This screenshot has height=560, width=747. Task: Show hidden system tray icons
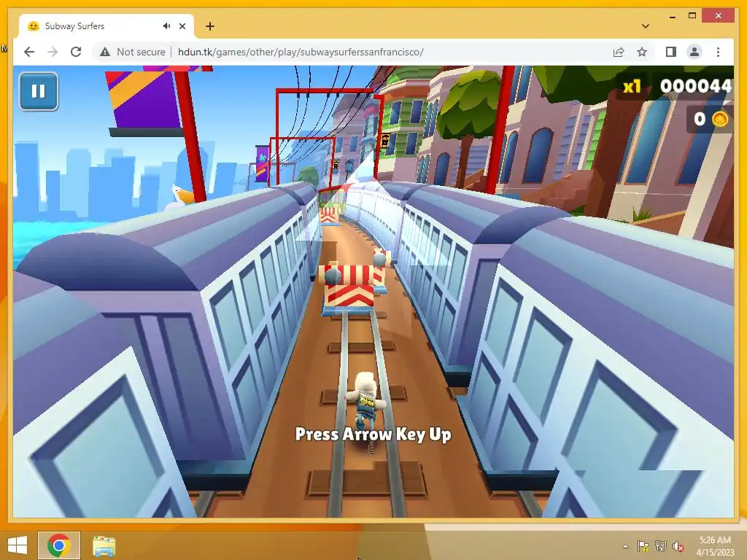click(625, 546)
